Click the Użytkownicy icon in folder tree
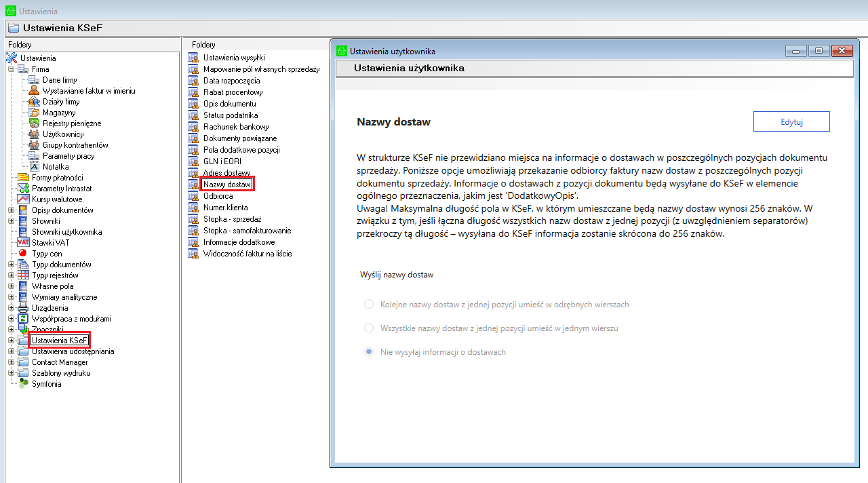The image size is (868, 483). click(34, 134)
